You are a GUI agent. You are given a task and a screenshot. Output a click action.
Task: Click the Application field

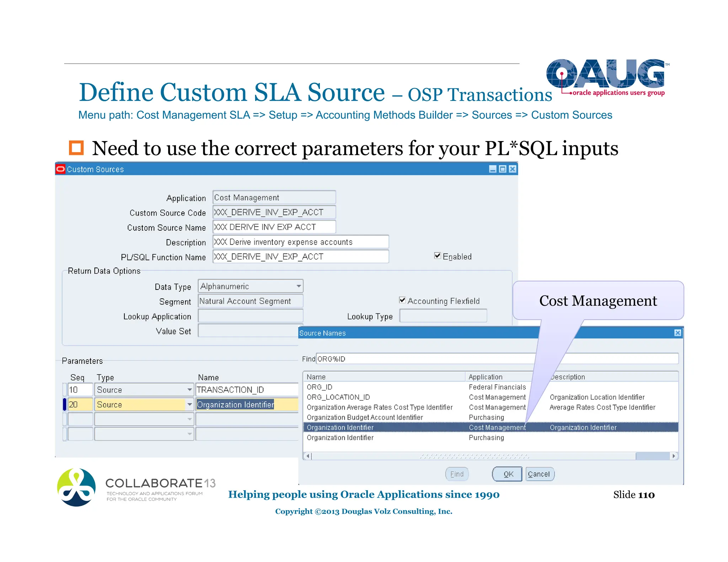[274, 198]
